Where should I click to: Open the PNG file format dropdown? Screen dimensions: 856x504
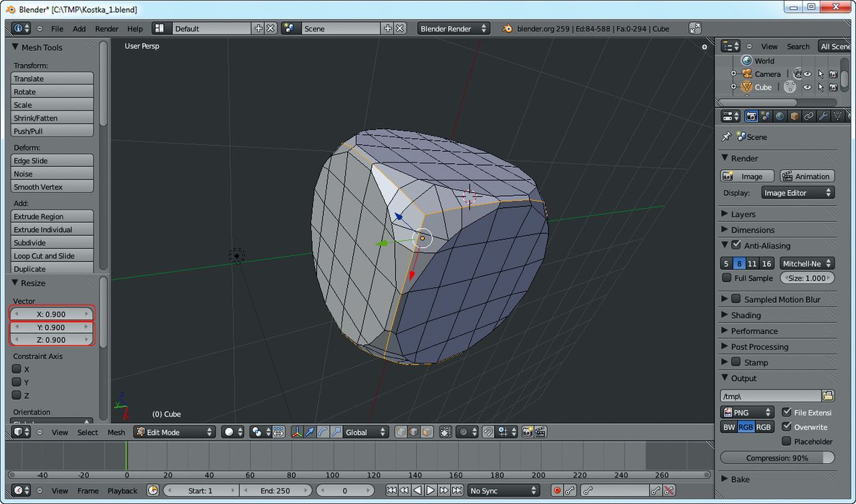pos(747,412)
